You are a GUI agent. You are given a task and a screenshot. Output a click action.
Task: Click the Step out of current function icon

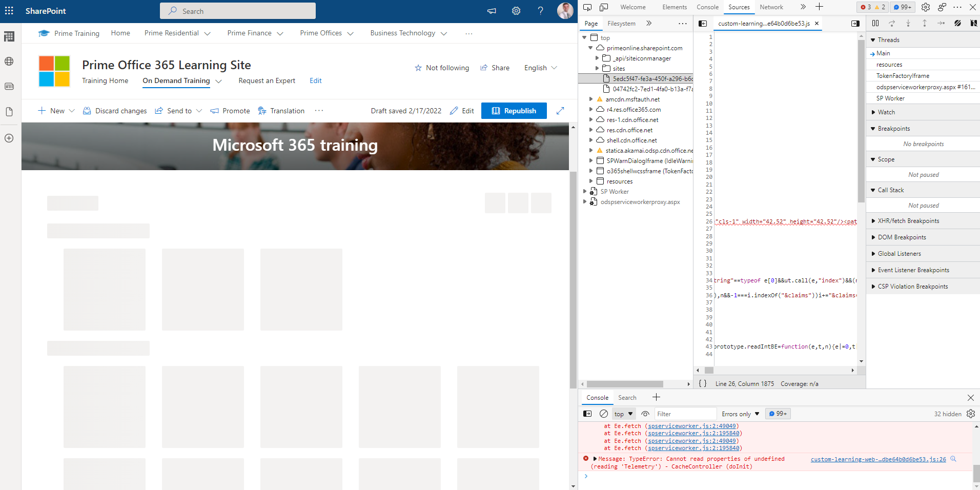coord(924,23)
